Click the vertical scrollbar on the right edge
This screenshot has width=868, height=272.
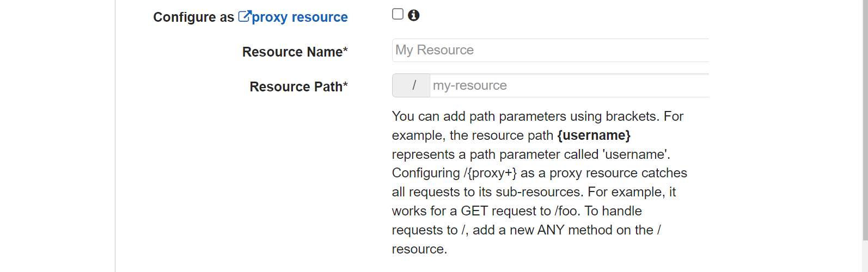coord(865,120)
